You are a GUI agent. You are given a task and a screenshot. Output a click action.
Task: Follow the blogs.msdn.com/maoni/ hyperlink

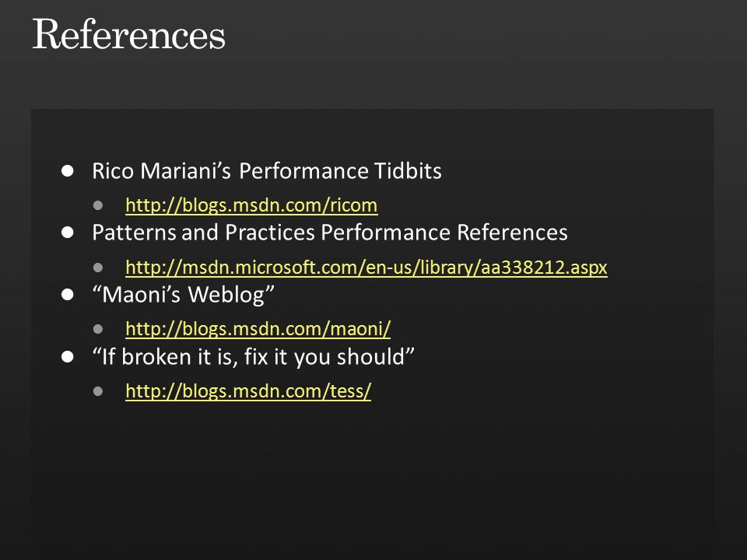pos(258,328)
